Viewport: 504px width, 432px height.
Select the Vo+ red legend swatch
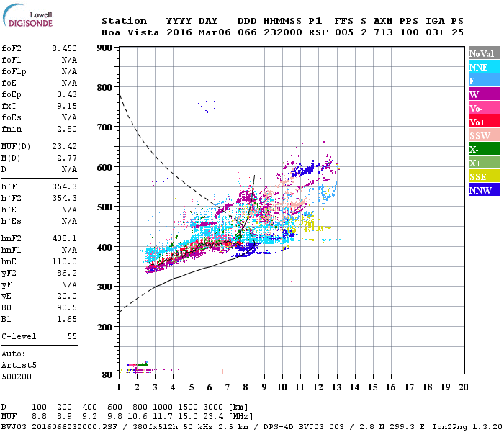(484, 122)
